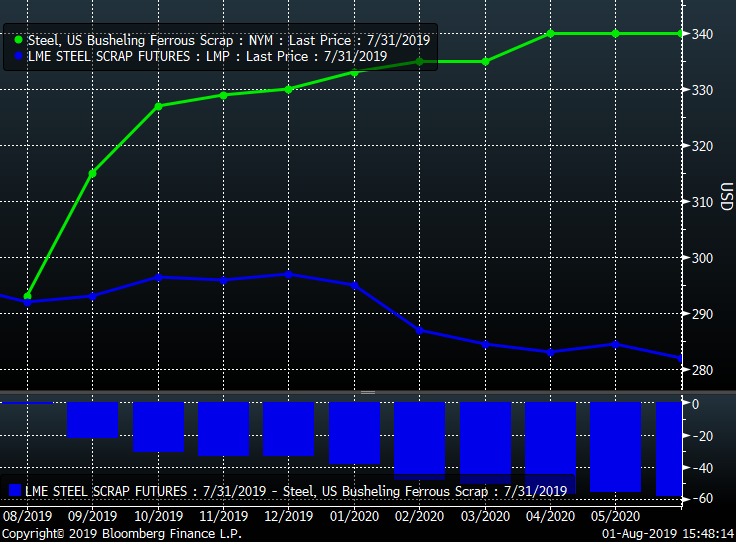The width and height of the screenshot is (736, 542).
Task: Click the 01/2020 x-axis date label
Action: point(354,517)
